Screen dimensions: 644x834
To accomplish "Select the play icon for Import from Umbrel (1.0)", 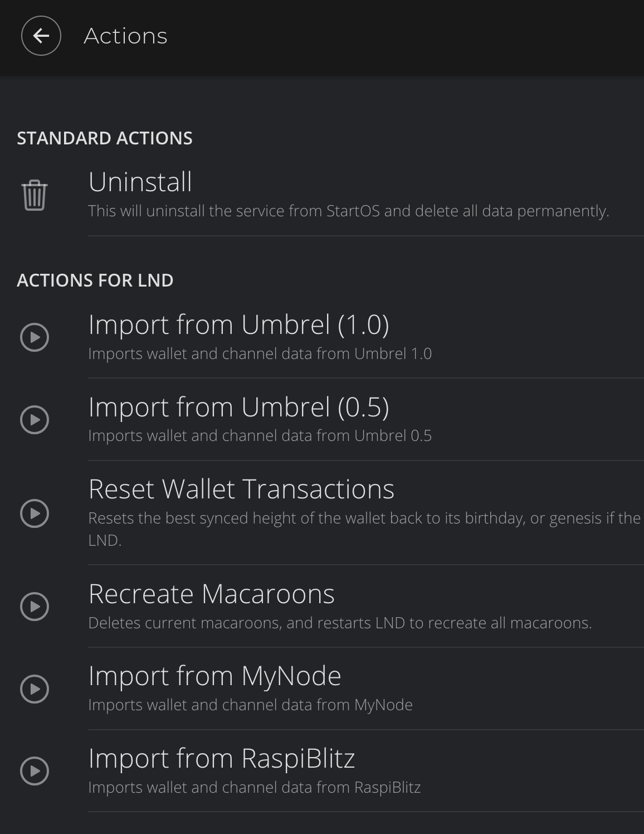I will 35,336.
